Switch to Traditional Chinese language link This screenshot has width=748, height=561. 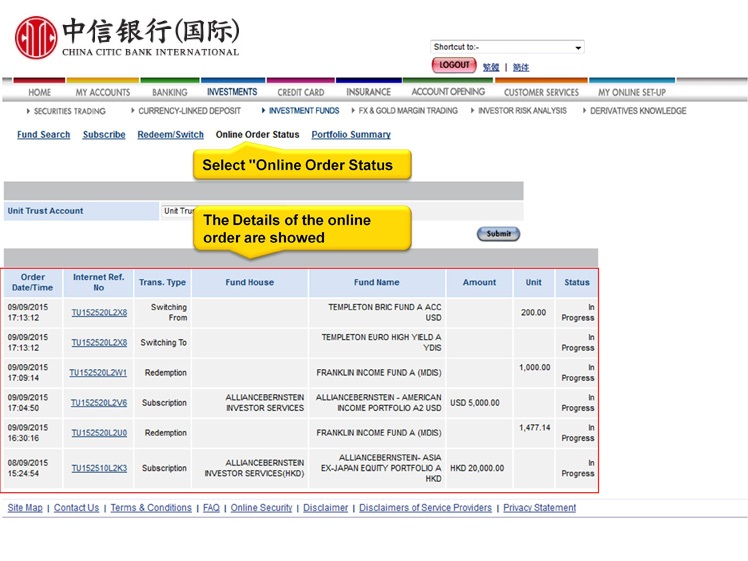[x=491, y=67]
